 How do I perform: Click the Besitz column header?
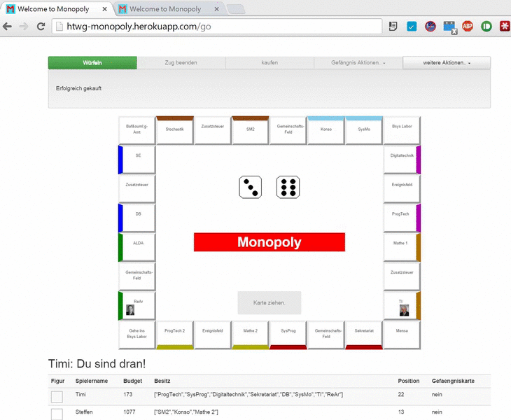click(x=162, y=381)
